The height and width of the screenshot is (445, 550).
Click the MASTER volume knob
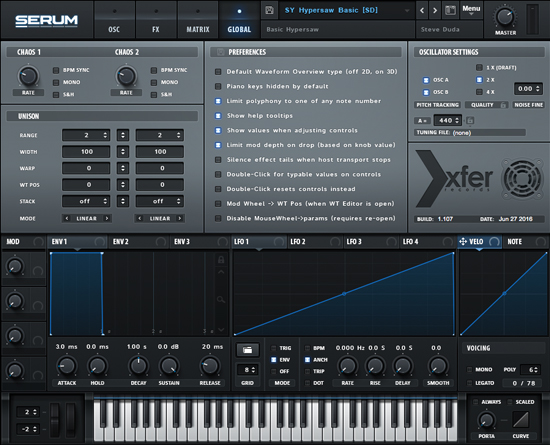505,16
